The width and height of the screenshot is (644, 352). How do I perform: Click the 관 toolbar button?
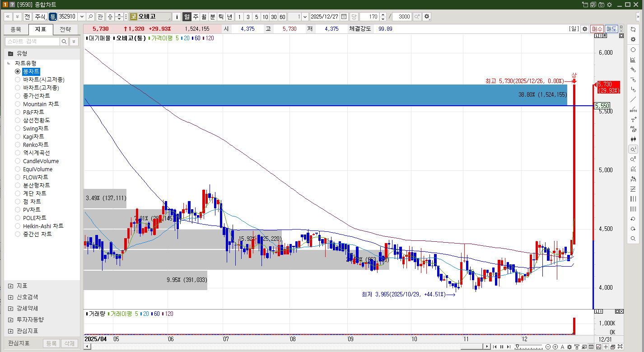[x=100, y=17]
